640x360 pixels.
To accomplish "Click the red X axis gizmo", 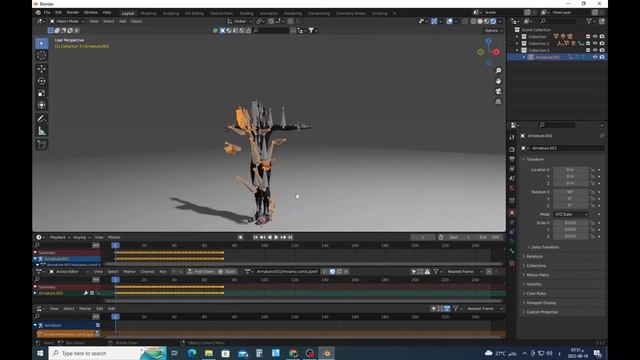I will tap(496, 52).
